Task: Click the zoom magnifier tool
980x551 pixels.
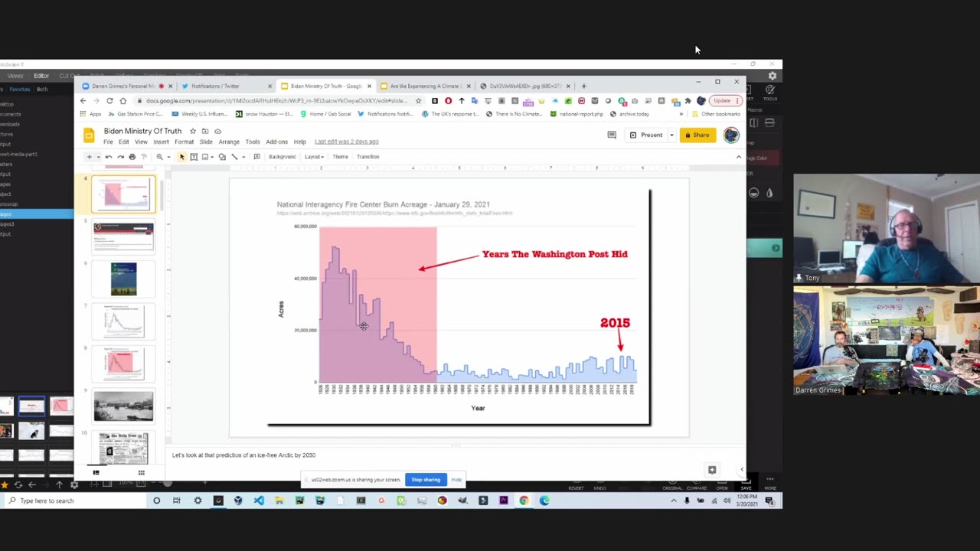Action: pyautogui.click(x=159, y=157)
